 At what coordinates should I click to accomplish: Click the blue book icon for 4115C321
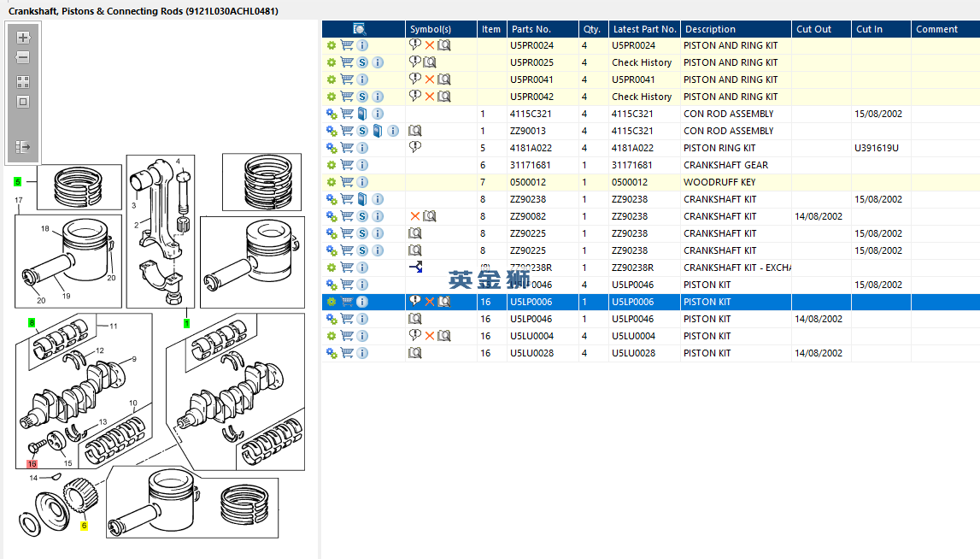(362, 114)
